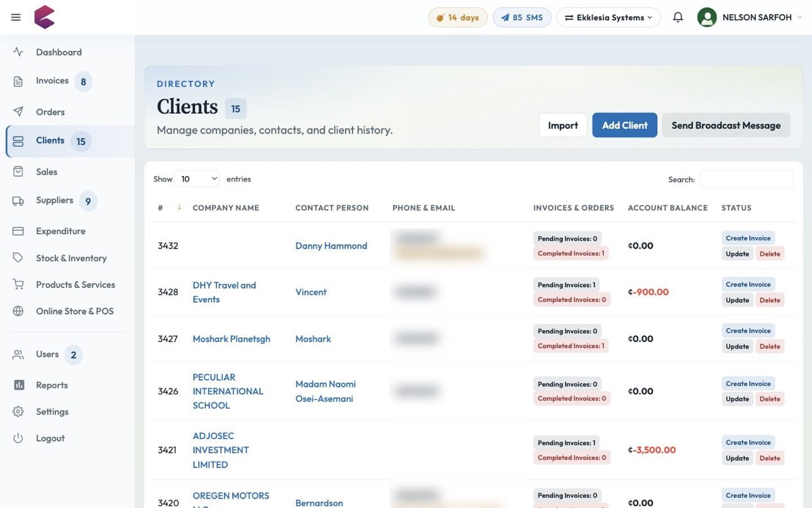Viewport: 812px width, 508px height.
Task: Click the Sales bag icon
Action: 18,172
